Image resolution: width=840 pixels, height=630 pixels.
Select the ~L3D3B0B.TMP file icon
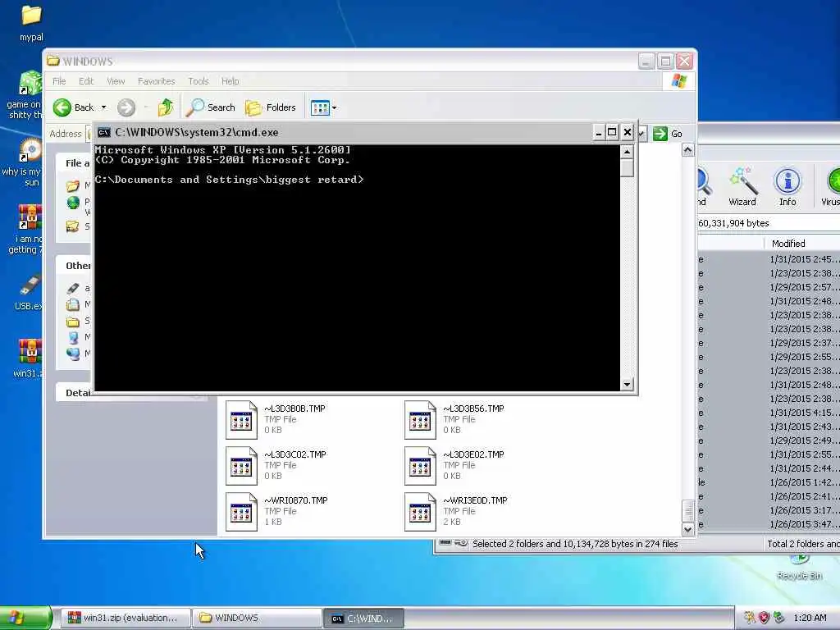click(241, 420)
